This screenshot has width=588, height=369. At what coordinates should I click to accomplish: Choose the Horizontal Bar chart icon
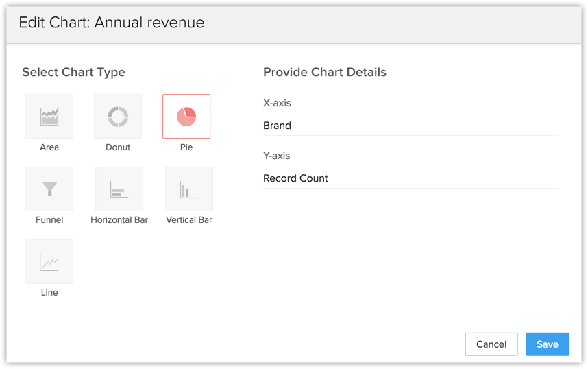click(119, 189)
